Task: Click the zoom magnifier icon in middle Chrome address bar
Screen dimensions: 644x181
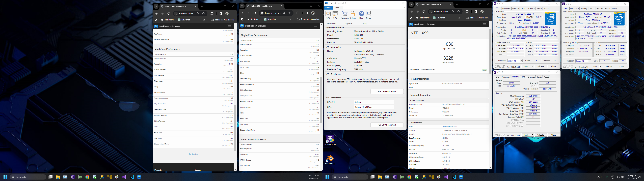Action: click(x=284, y=13)
